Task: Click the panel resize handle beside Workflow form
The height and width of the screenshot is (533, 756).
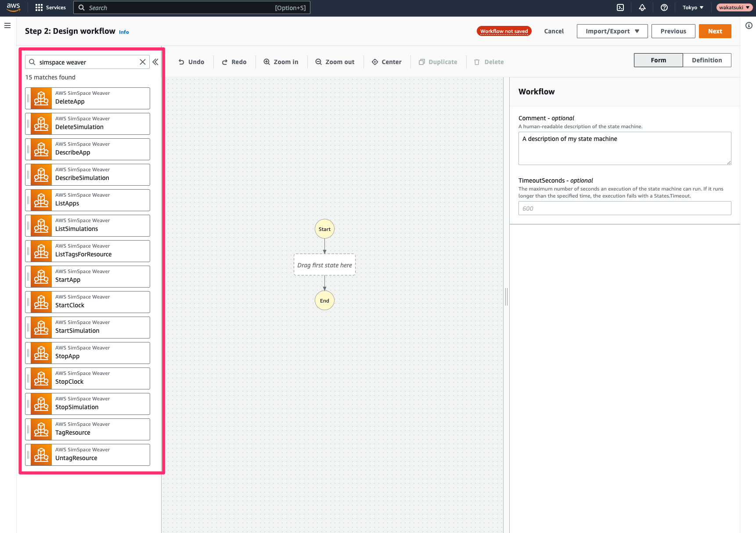Action: pos(506,297)
